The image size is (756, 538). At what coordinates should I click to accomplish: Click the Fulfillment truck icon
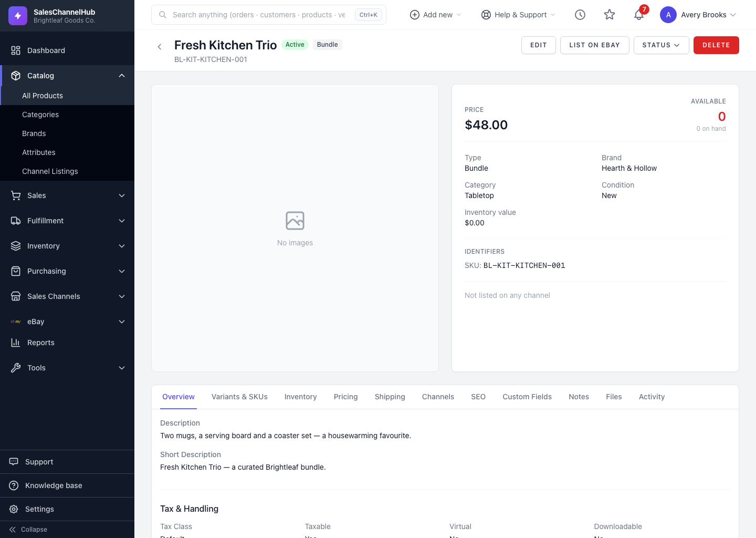tap(16, 221)
